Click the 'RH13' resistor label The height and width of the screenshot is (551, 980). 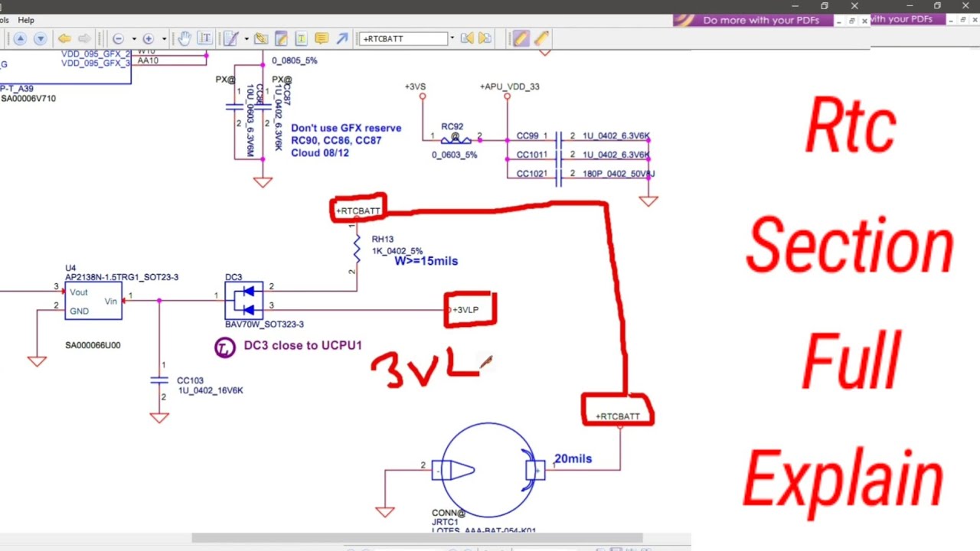click(x=382, y=240)
